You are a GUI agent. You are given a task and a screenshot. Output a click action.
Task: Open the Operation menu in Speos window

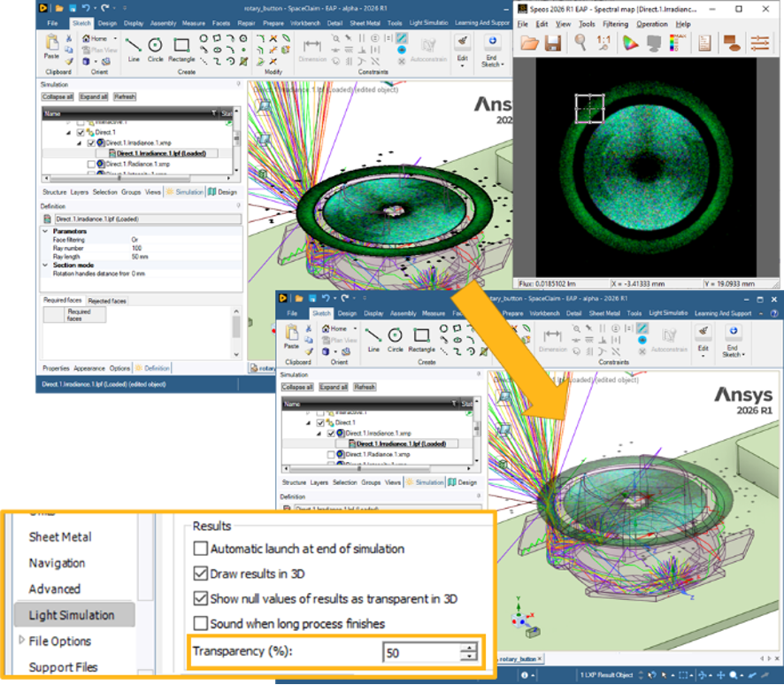pyautogui.click(x=652, y=24)
